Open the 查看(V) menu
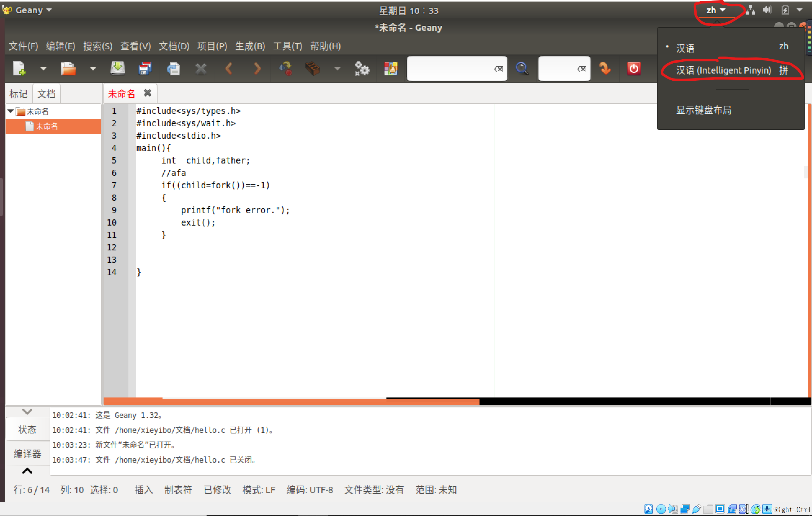 pyautogui.click(x=136, y=46)
